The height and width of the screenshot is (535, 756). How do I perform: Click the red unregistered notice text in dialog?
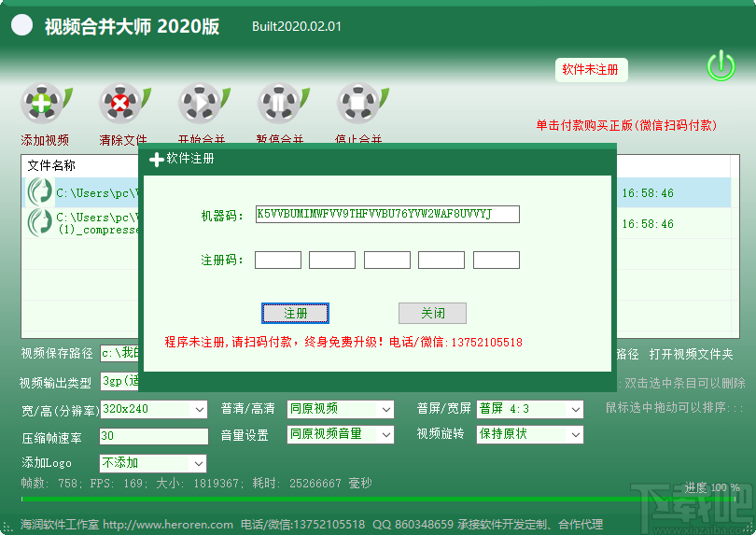[343, 342]
